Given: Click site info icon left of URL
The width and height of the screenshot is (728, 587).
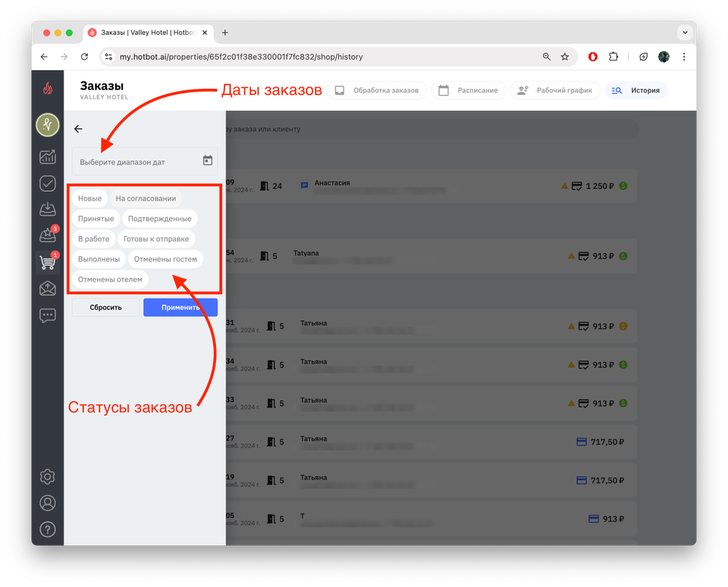Looking at the screenshot, I should coord(109,57).
